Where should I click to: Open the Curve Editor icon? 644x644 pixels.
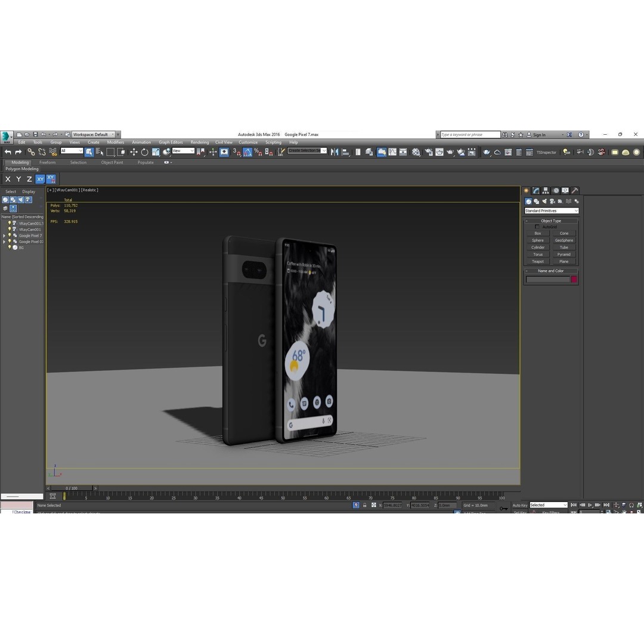click(x=392, y=152)
